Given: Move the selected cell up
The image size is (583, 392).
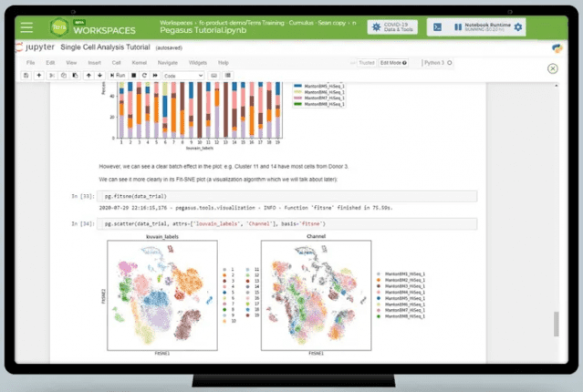Looking at the screenshot, I should [x=89, y=75].
